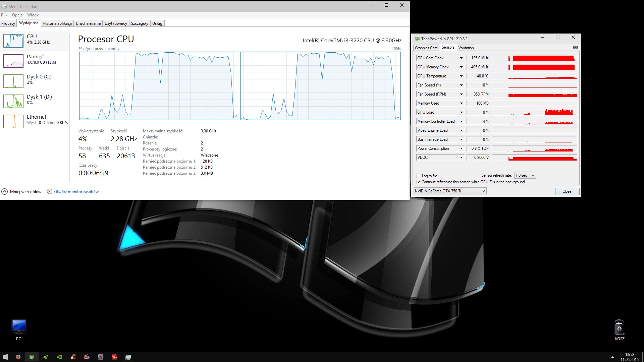Open the PC desktop icon
This screenshot has height=362, width=644.
point(18,327)
